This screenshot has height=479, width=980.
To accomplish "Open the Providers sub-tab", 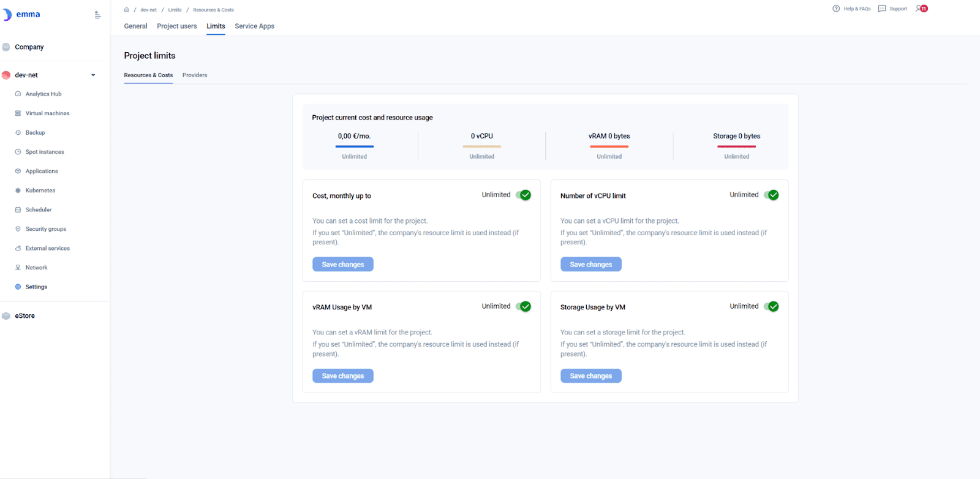I will point(195,75).
